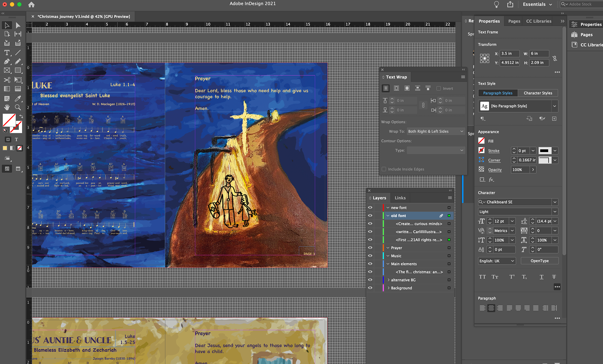
Task: Select the Type tool
Action: [x=7, y=52]
